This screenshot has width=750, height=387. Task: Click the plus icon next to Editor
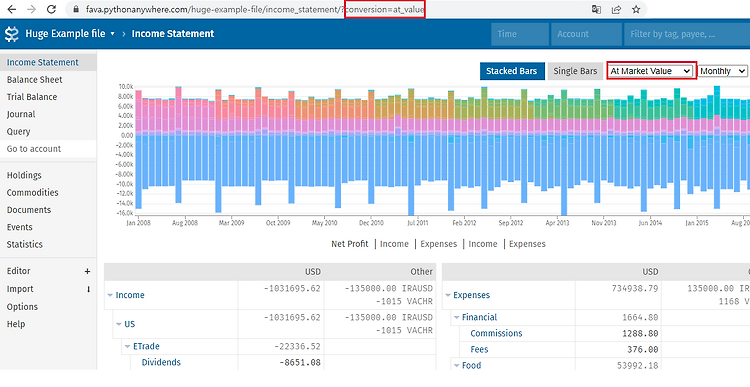(88, 271)
